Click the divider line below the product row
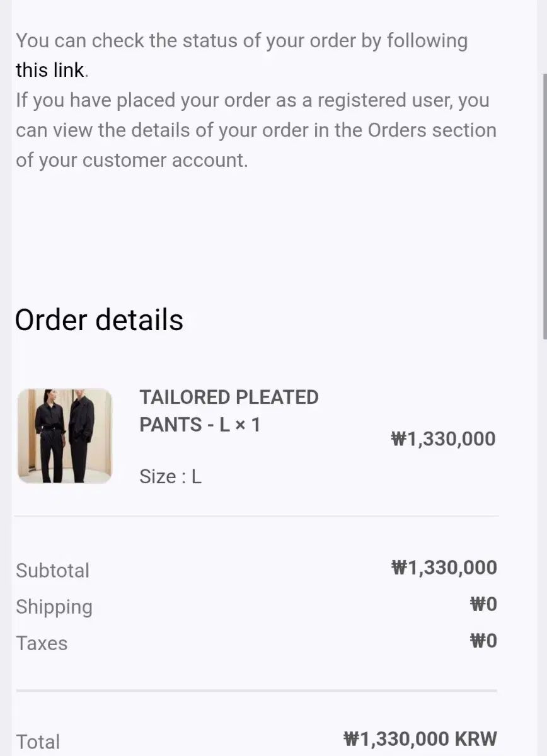The height and width of the screenshot is (756, 547). 256,516
